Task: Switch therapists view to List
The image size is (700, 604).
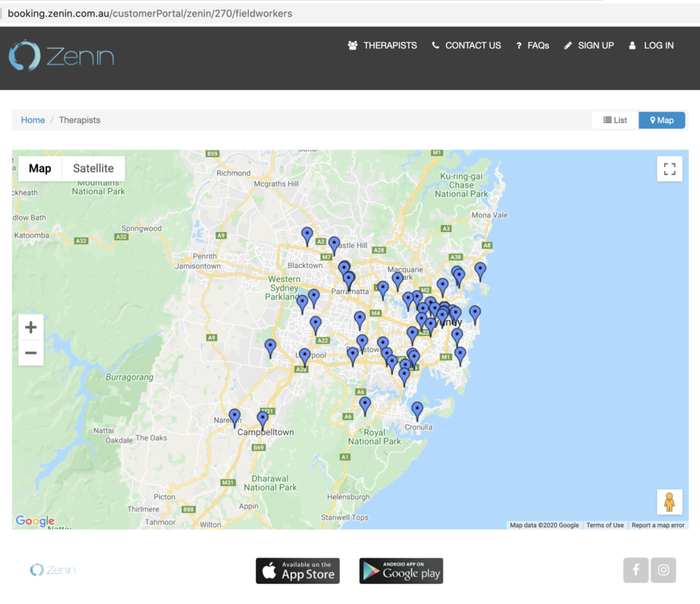Action: pyautogui.click(x=615, y=120)
